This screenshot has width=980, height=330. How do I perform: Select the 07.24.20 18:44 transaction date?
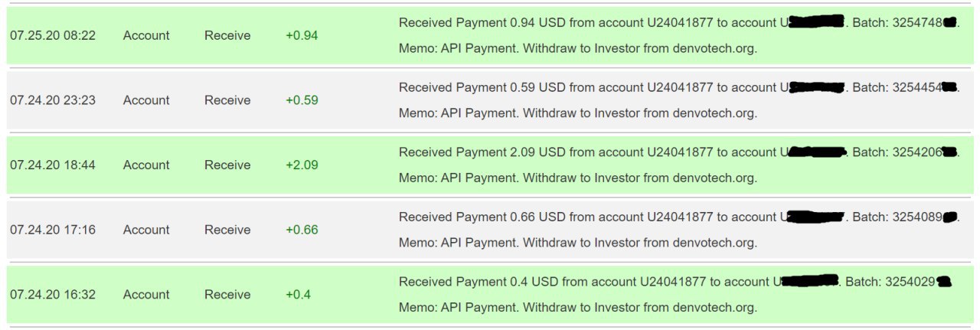coord(53,165)
